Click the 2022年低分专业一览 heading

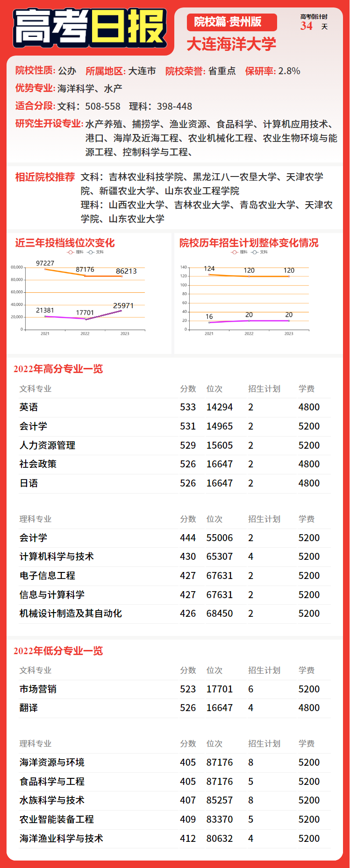pos(58,651)
